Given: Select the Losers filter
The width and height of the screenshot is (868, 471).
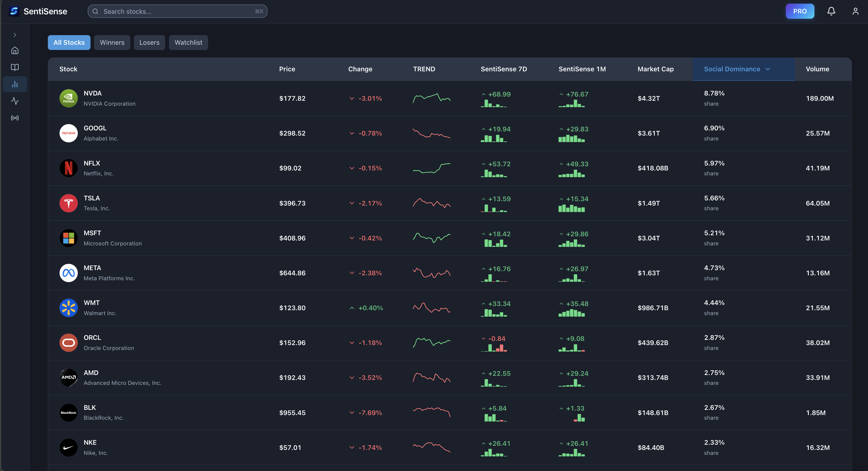Looking at the screenshot, I should tap(149, 42).
